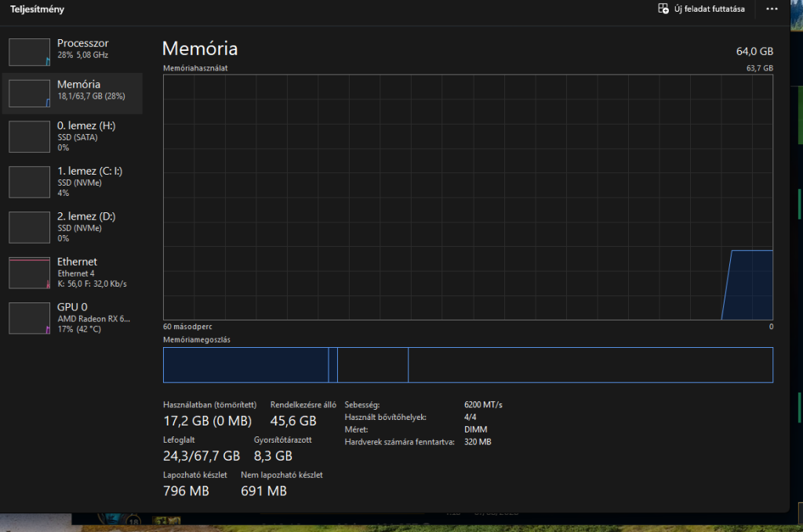Choose the 2. lemez (D:) graph thumbnail
This screenshot has width=803, height=532.
click(x=29, y=227)
